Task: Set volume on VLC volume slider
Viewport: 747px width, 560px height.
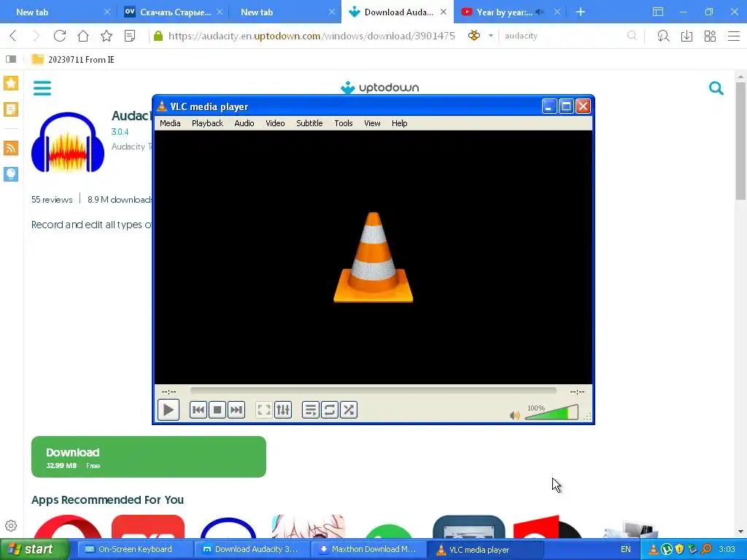Action: coord(551,413)
